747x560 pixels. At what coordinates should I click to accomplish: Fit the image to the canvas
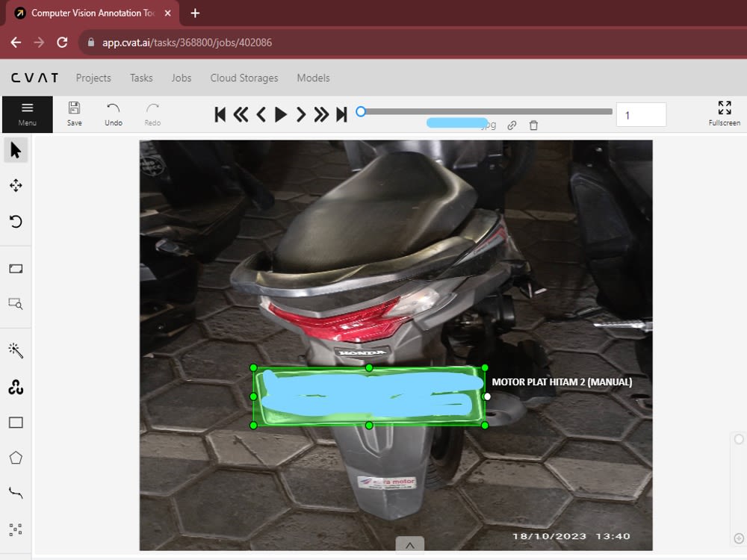[16, 269]
